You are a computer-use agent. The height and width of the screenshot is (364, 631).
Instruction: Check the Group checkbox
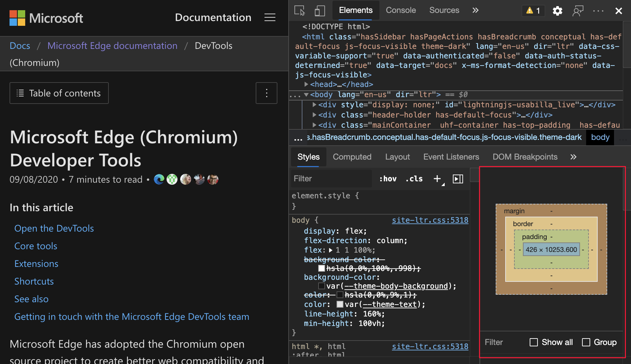point(586,342)
